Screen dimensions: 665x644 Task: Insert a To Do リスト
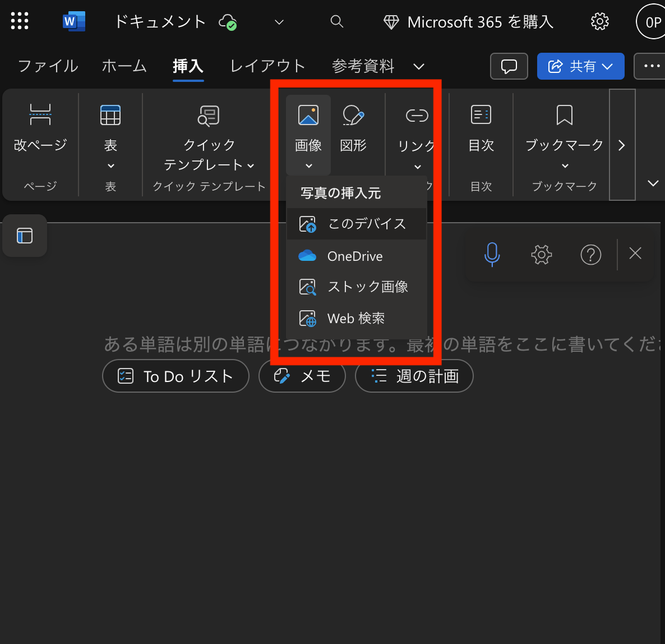coord(176,376)
